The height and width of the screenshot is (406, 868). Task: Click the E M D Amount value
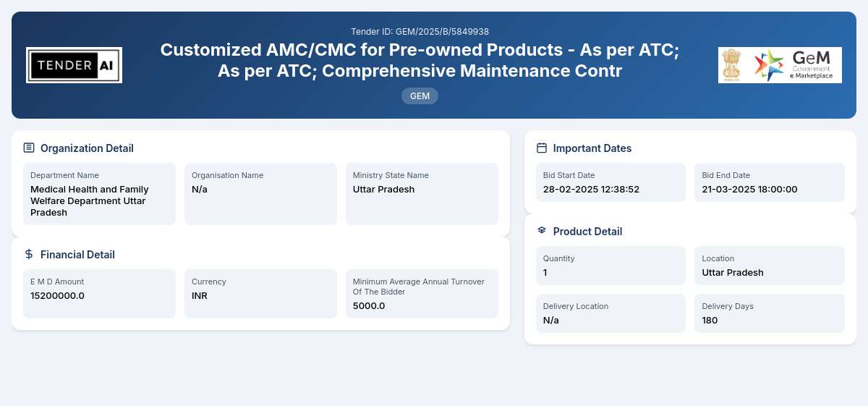(57, 295)
